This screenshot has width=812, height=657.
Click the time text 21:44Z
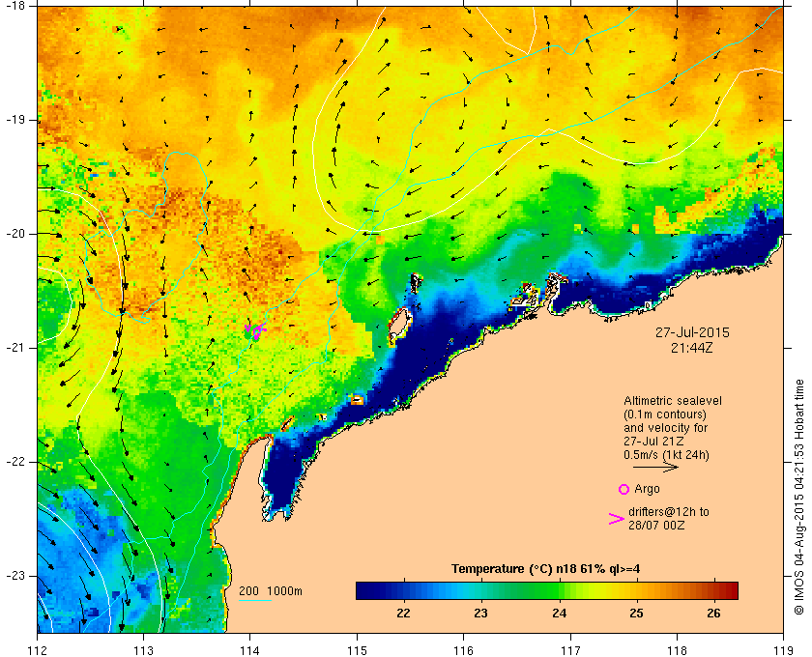(692, 348)
